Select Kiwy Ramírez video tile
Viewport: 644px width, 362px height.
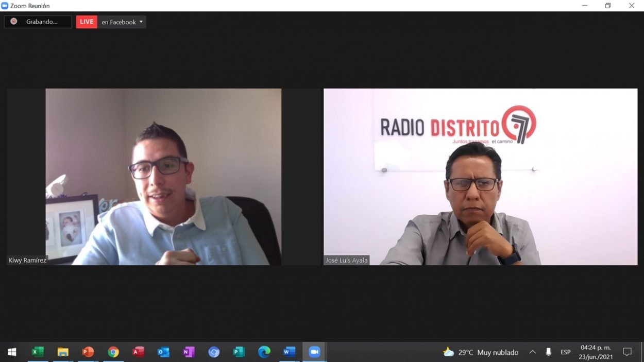(x=163, y=177)
